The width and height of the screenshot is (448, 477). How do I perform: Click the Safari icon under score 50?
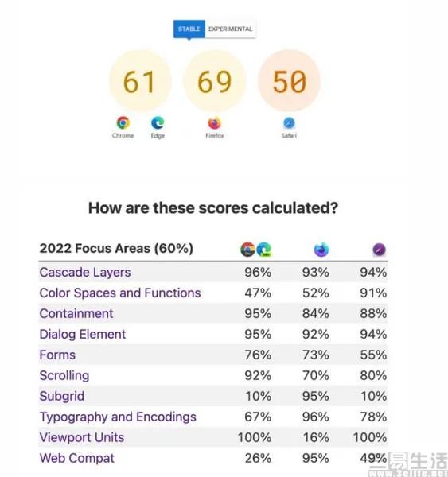pyautogui.click(x=289, y=123)
